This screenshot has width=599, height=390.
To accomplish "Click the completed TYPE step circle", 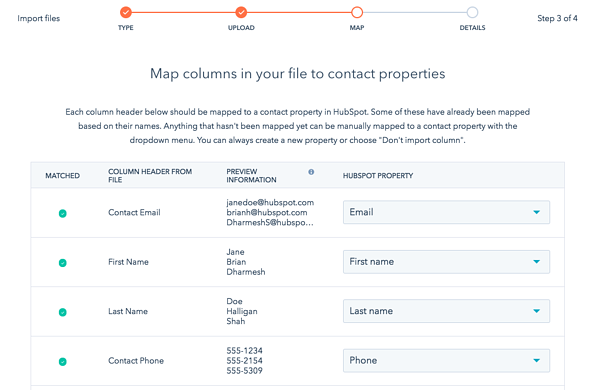I will tap(126, 12).
